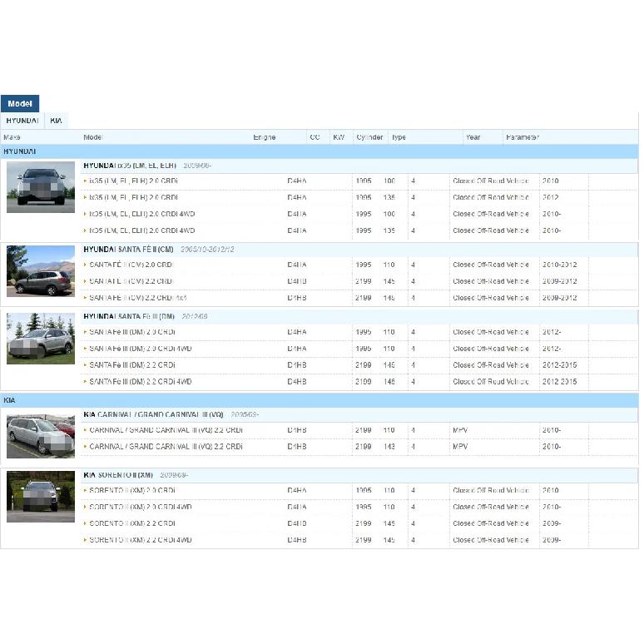Click arrow bullet beside SANTA FÉ II (CM) 2.2 CRDi 4x4

pyautogui.click(x=85, y=298)
